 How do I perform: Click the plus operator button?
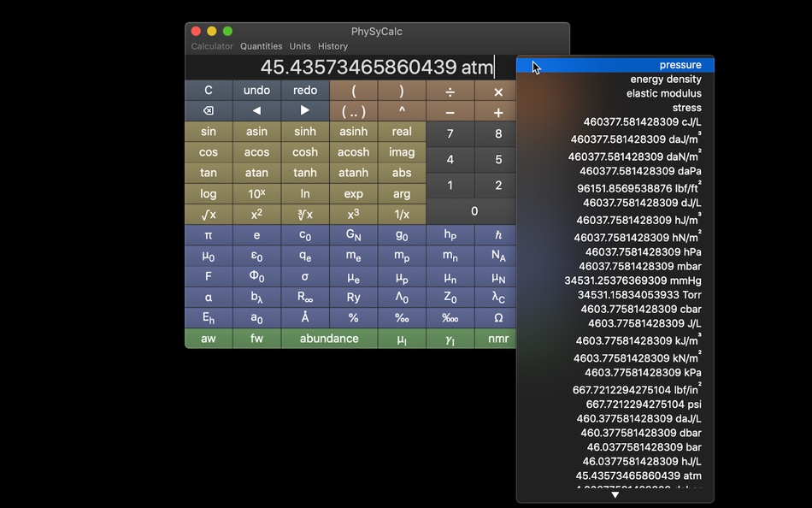tap(498, 112)
